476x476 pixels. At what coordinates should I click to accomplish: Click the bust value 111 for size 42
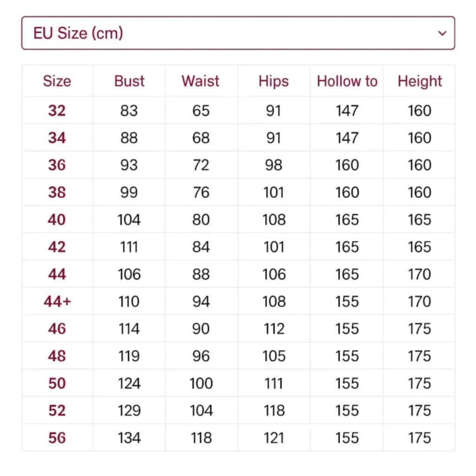pyautogui.click(x=129, y=247)
